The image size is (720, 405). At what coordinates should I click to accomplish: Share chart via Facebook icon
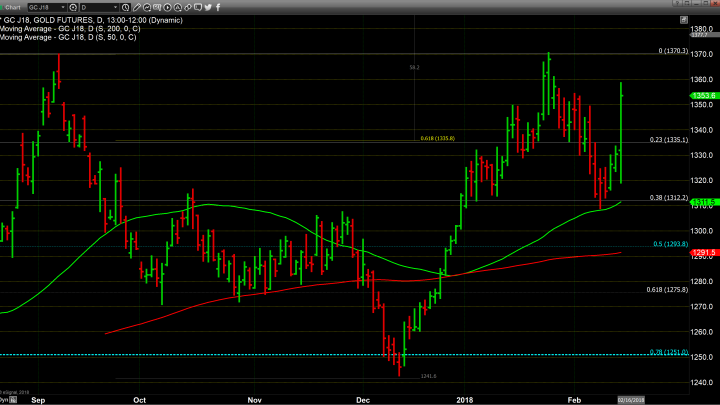[x=218, y=8]
